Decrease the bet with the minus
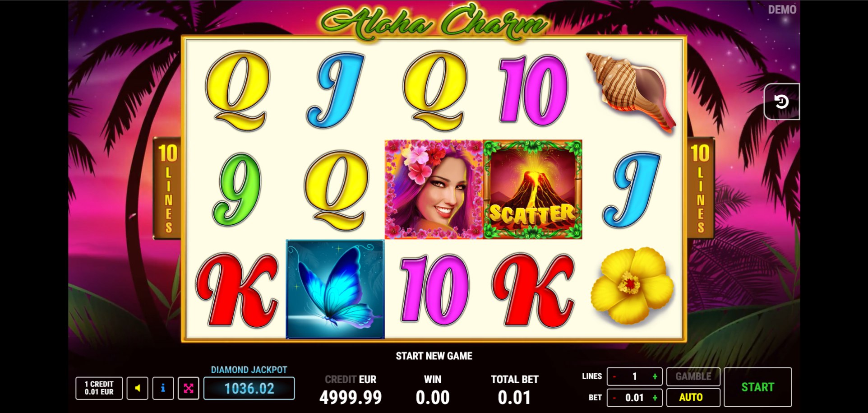The image size is (868, 413). pos(614,398)
